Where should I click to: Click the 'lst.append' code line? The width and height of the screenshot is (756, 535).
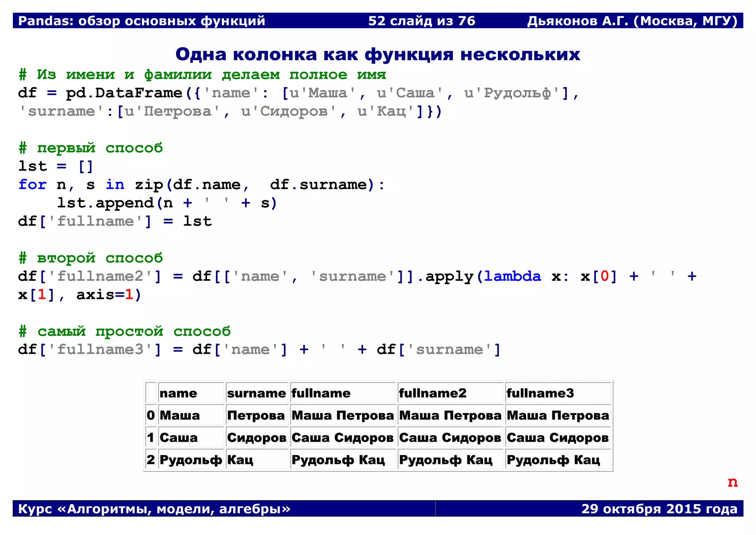click(167, 203)
